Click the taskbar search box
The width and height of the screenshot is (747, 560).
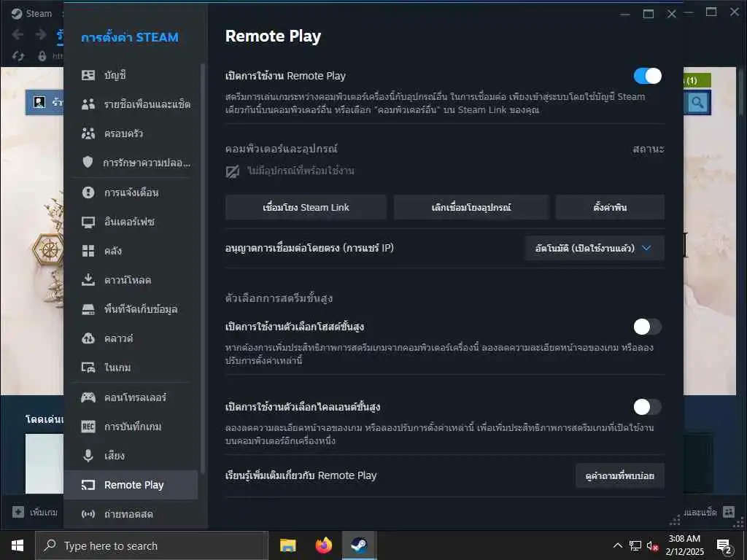coord(152,545)
